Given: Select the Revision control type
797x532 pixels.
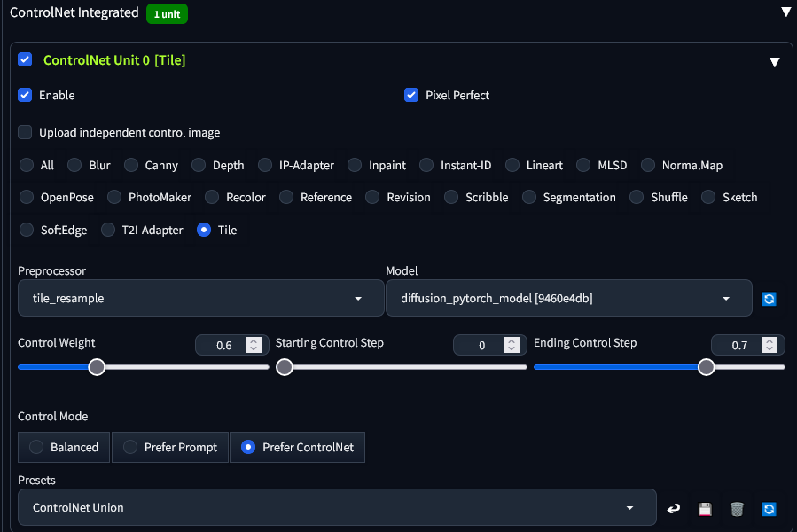Looking at the screenshot, I should (372, 198).
